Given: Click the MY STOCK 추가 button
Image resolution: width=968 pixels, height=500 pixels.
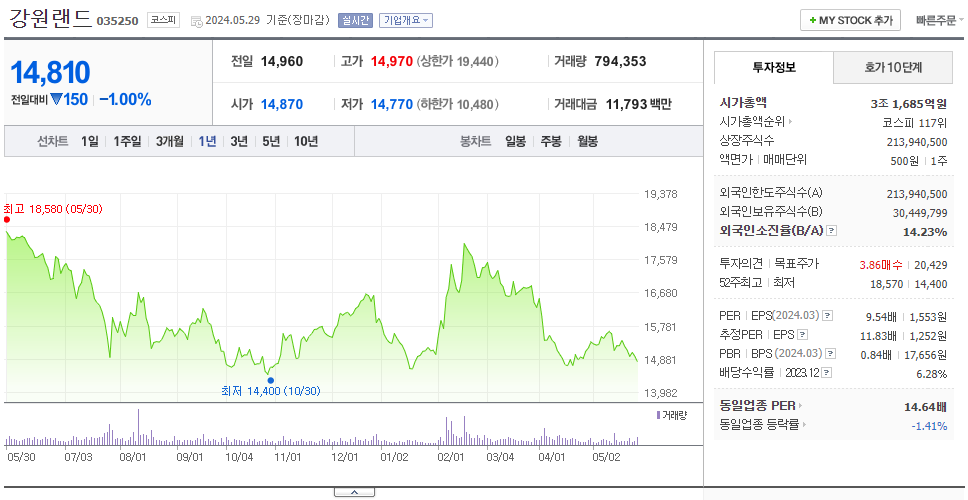Looking at the screenshot, I should (850, 20).
